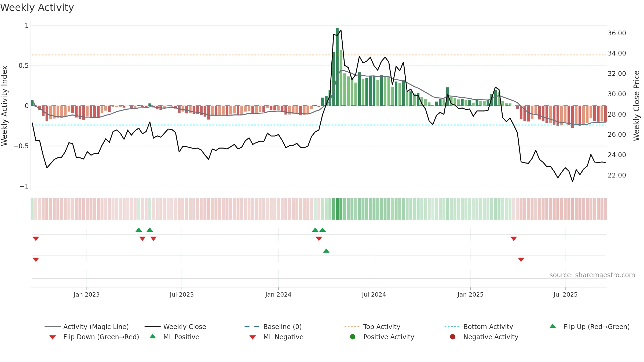The image size is (644, 362).
Task: Click the 32.00 price tick label
Action: tap(617, 74)
